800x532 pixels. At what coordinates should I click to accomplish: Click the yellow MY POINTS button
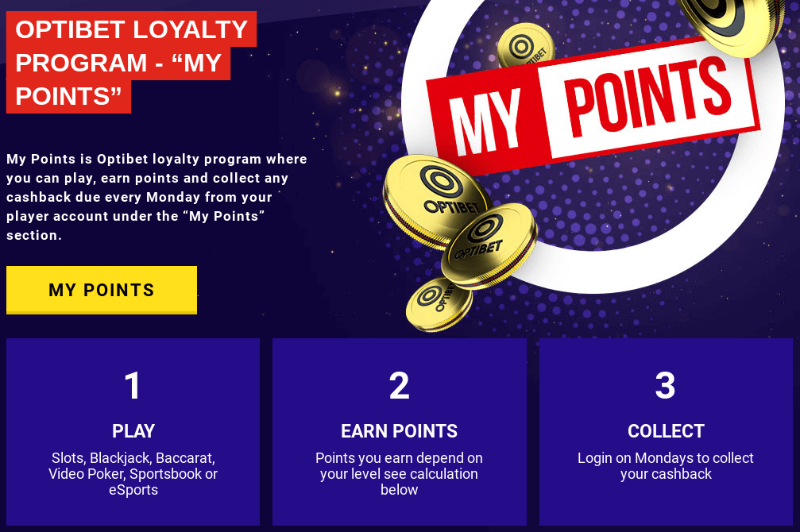[x=101, y=290]
